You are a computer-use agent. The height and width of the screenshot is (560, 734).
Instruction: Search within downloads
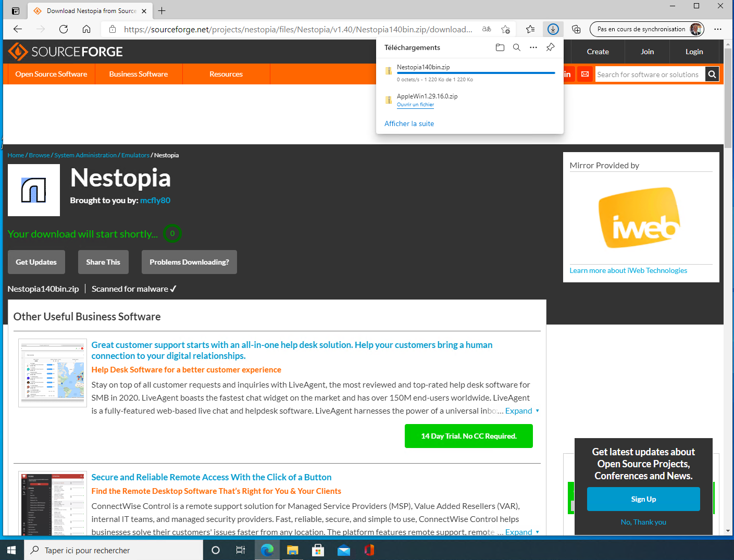tap(517, 47)
